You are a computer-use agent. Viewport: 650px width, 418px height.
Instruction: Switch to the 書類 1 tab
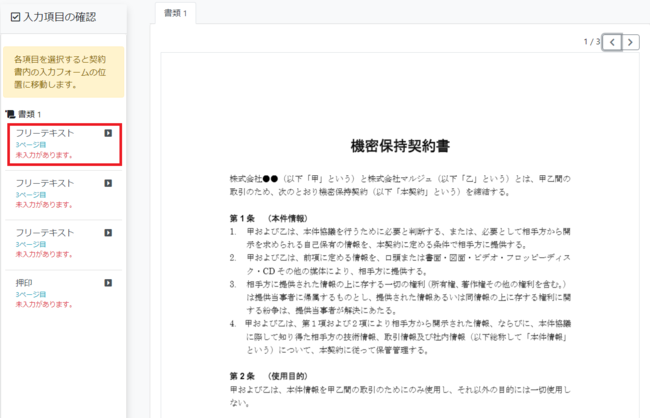coord(178,16)
